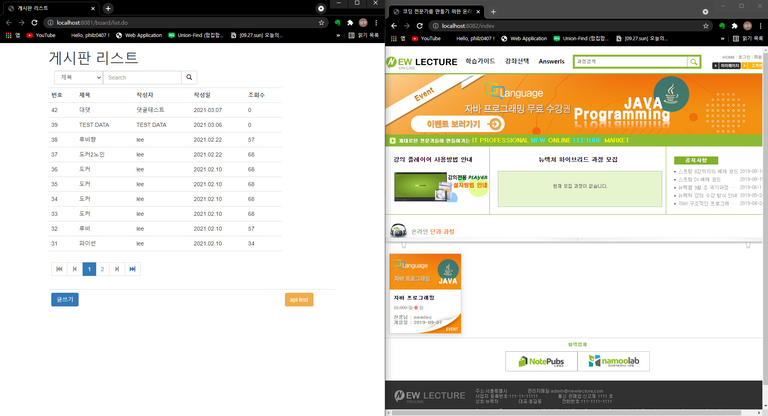Open post titled 파이썬
Viewport: 768px width, 416px height.
87,244
